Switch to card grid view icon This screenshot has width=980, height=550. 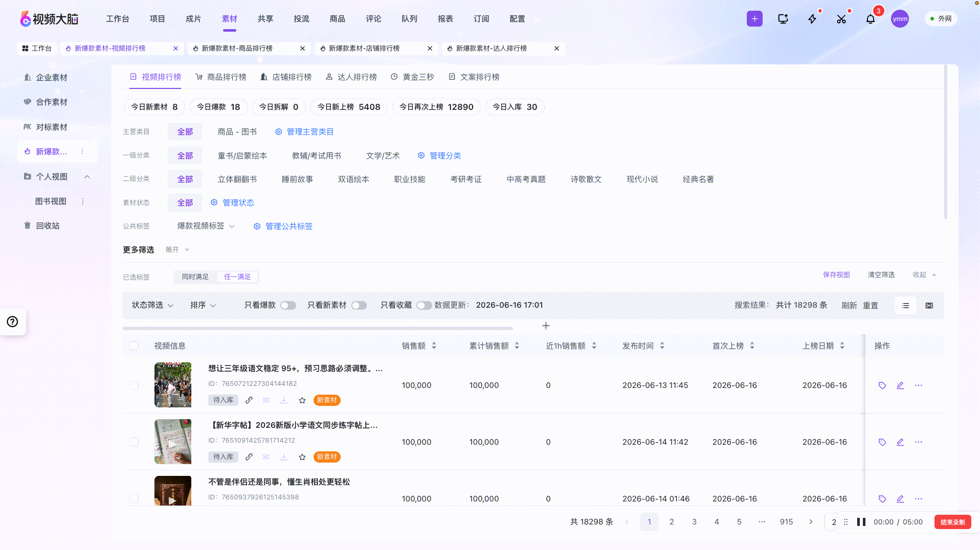[x=929, y=306]
